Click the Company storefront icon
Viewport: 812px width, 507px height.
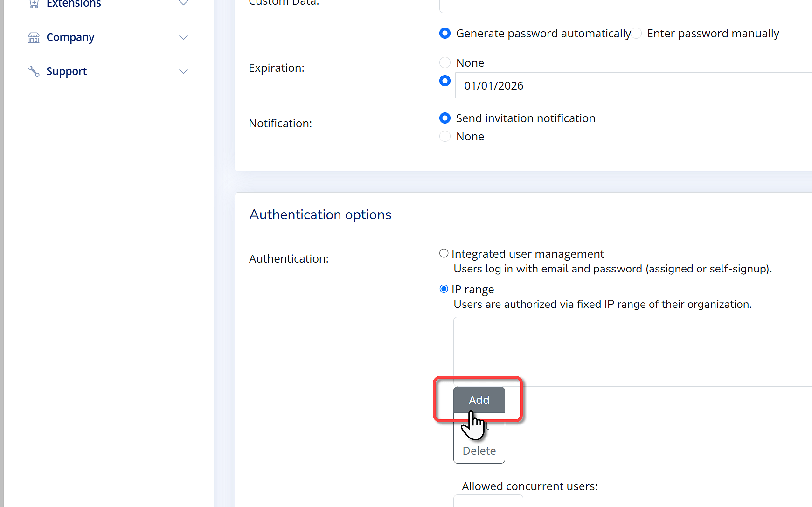click(34, 37)
